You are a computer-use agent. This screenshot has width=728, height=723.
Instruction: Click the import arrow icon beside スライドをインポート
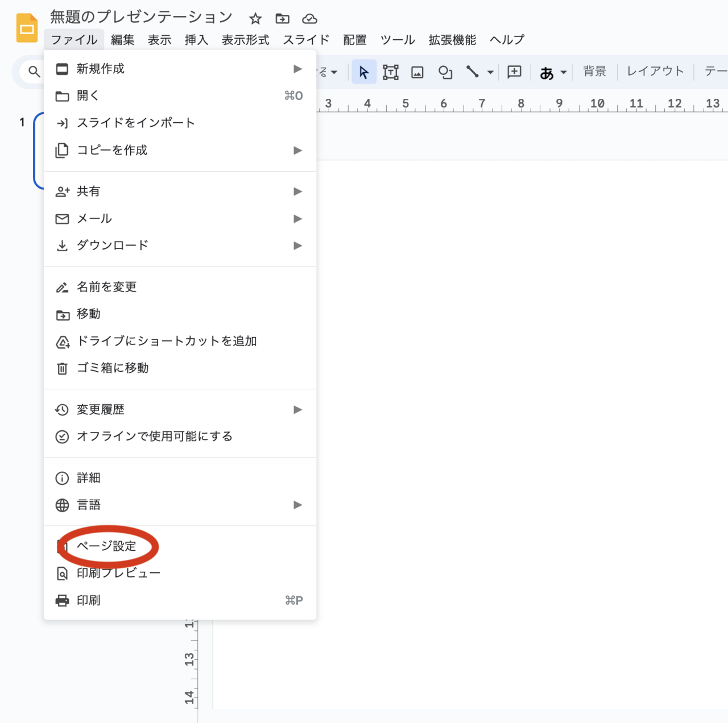[x=62, y=123]
